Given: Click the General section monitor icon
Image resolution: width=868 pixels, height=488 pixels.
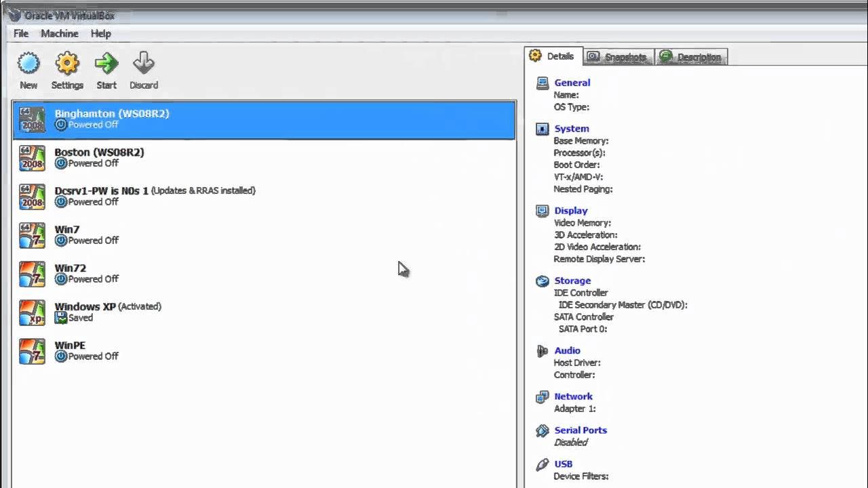Looking at the screenshot, I should click(542, 83).
